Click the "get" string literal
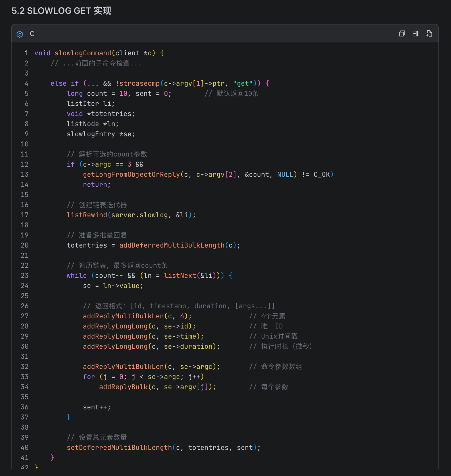The width and height of the screenshot is (451, 476). point(243,83)
